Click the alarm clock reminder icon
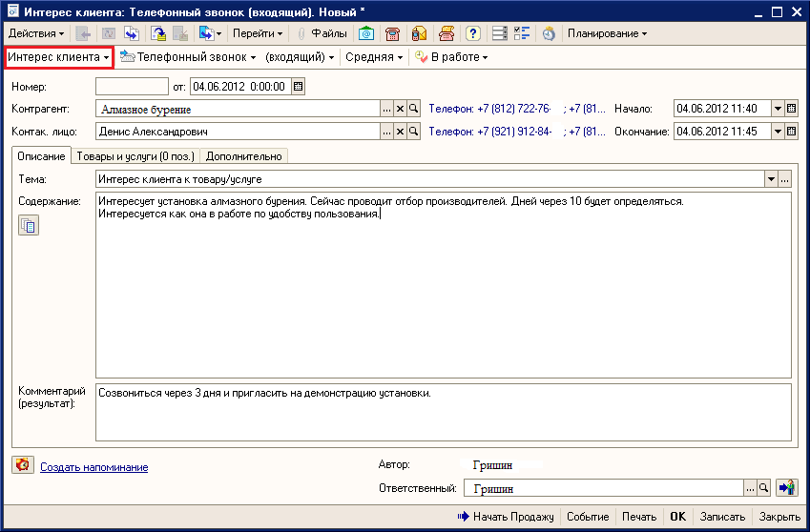 pos(23,465)
